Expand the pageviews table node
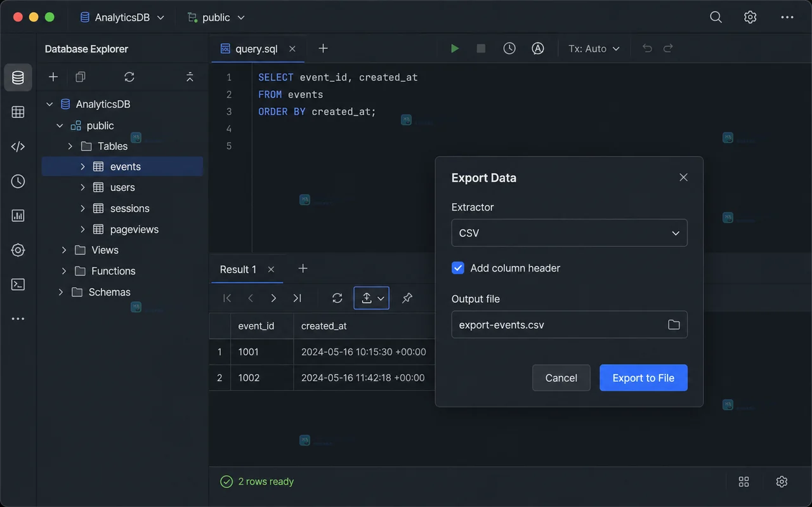 tap(82, 229)
